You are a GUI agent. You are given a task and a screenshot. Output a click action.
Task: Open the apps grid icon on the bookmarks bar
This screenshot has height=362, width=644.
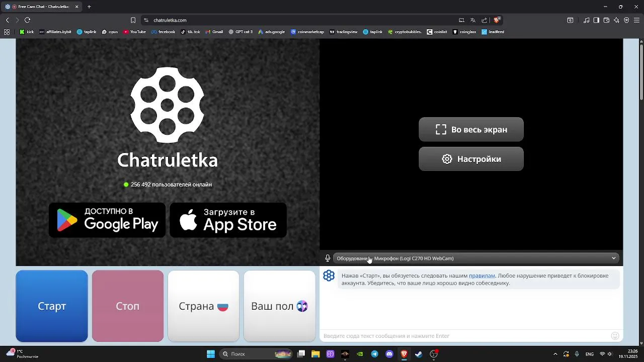click(x=7, y=32)
